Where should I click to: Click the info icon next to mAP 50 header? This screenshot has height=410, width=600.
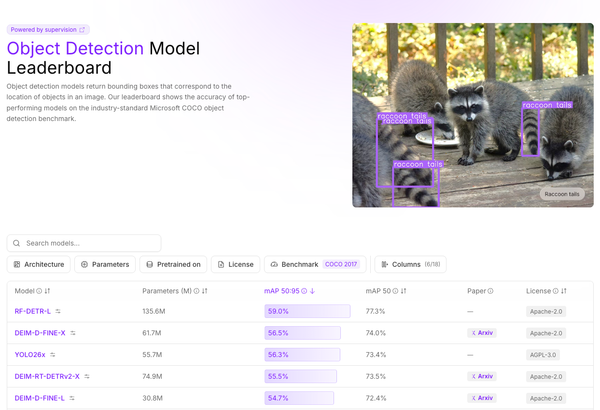point(396,291)
